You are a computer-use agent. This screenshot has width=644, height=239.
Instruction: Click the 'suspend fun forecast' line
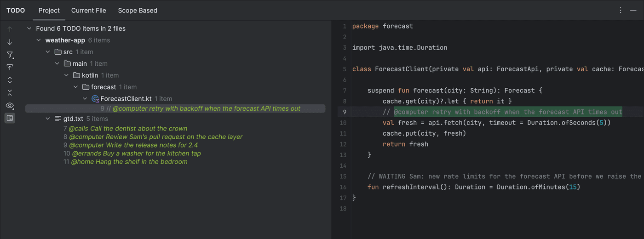(455, 91)
